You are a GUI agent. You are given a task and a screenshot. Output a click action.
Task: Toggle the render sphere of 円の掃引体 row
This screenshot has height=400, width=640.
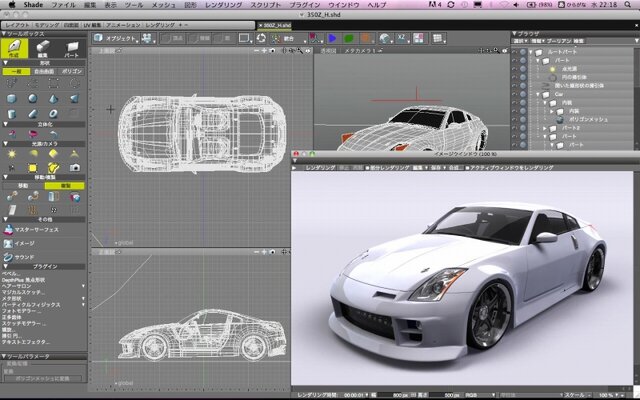coord(523,77)
